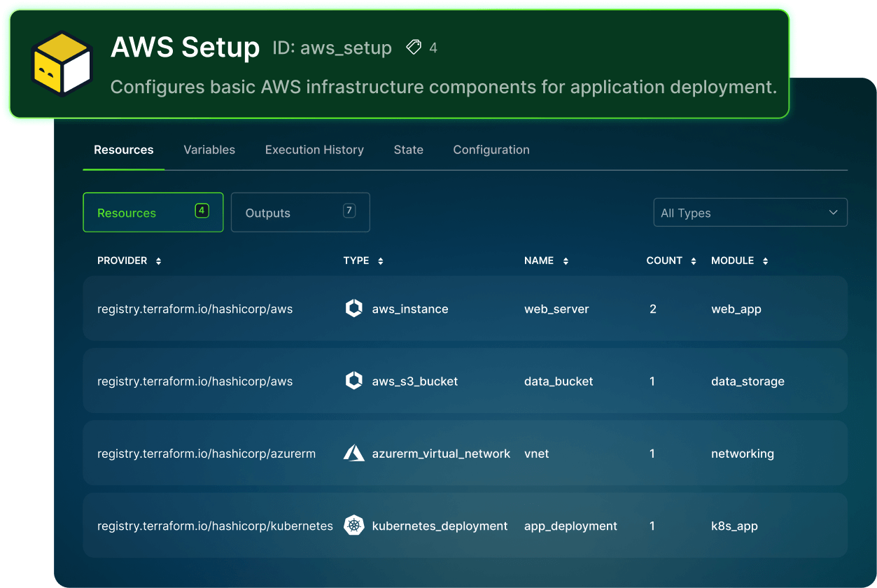This screenshot has width=877, height=588.
Task: Click count value 1 in the data_bucket row
Action: (652, 381)
